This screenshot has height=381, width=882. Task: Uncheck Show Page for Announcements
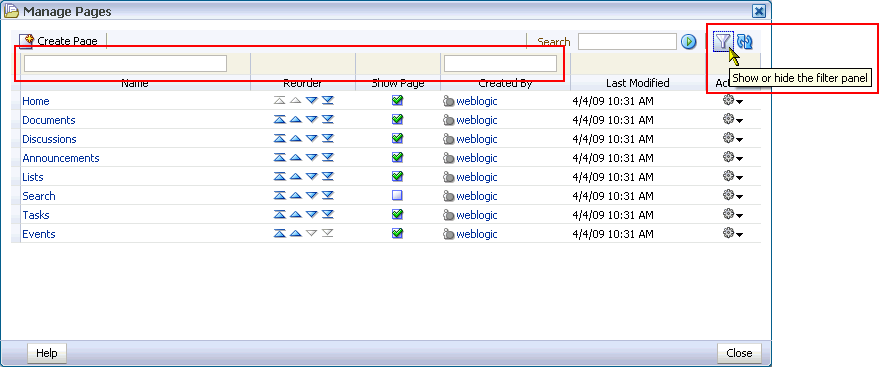[397, 158]
